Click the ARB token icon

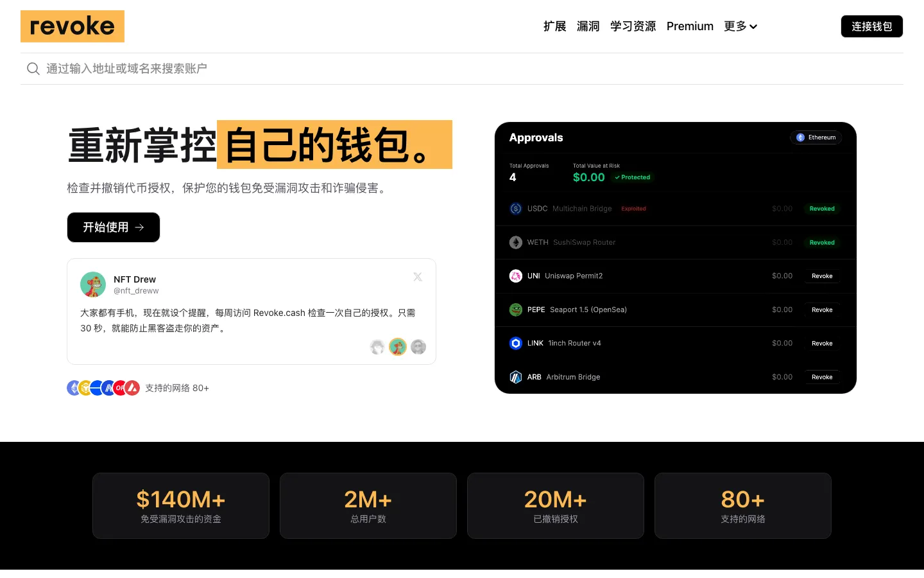[516, 377]
